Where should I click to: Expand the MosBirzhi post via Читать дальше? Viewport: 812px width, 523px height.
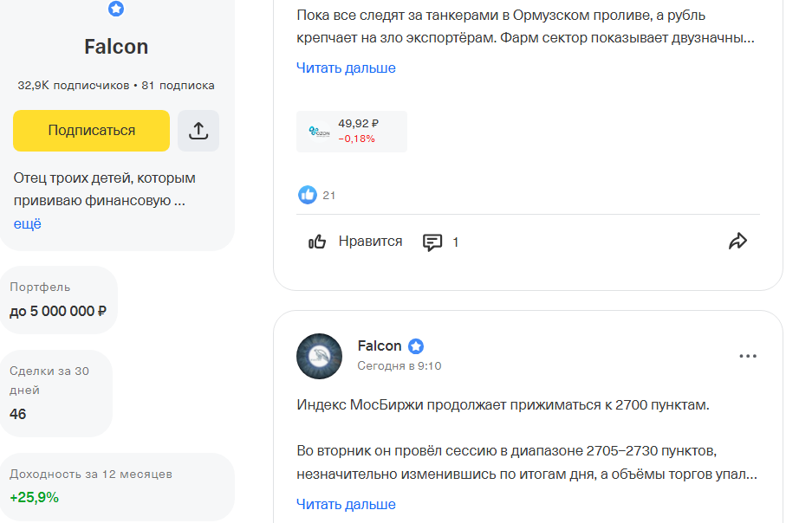point(346,504)
